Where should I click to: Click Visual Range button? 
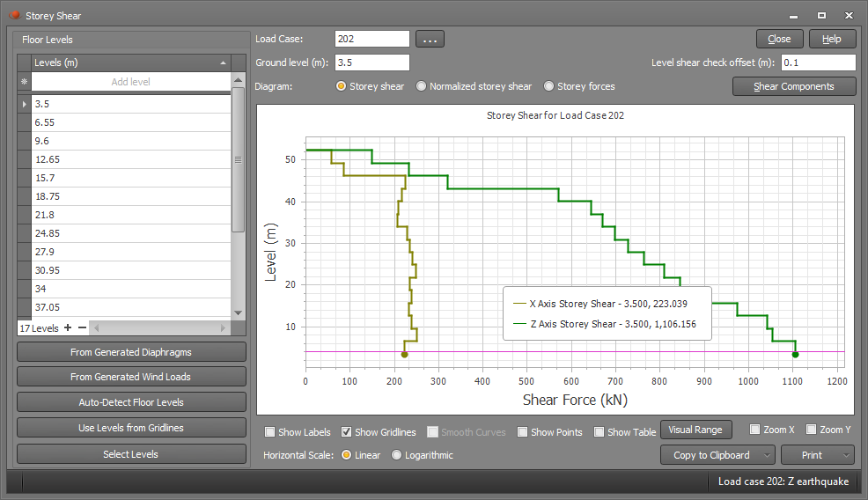[695, 430]
